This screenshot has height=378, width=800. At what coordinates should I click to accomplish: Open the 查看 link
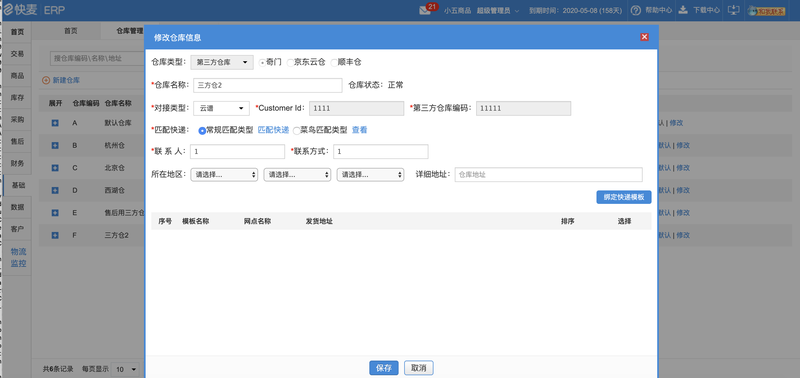(359, 130)
